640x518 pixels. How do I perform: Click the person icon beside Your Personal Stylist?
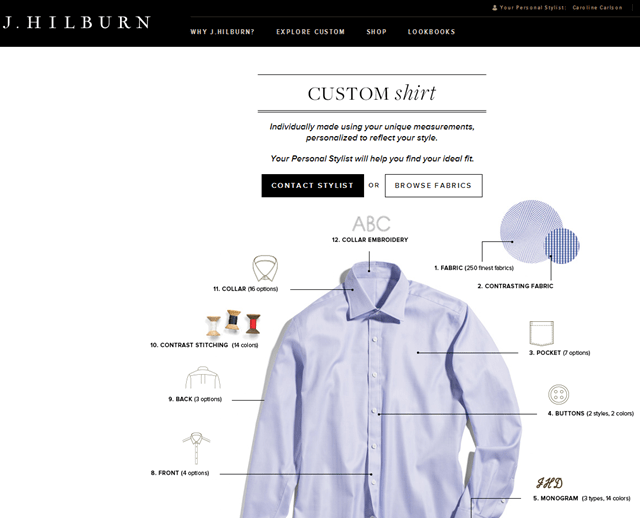(495, 7)
